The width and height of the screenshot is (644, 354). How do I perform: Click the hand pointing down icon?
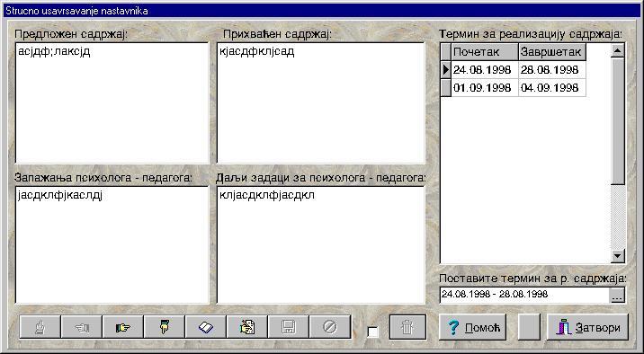pos(165,327)
